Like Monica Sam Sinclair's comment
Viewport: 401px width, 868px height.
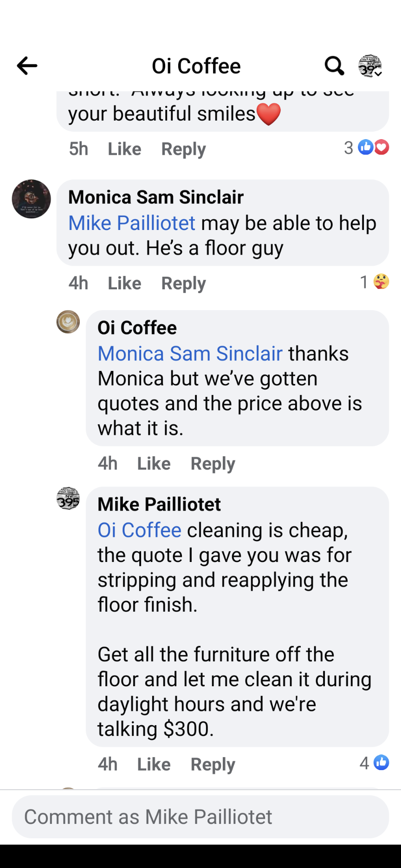[x=124, y=283]
